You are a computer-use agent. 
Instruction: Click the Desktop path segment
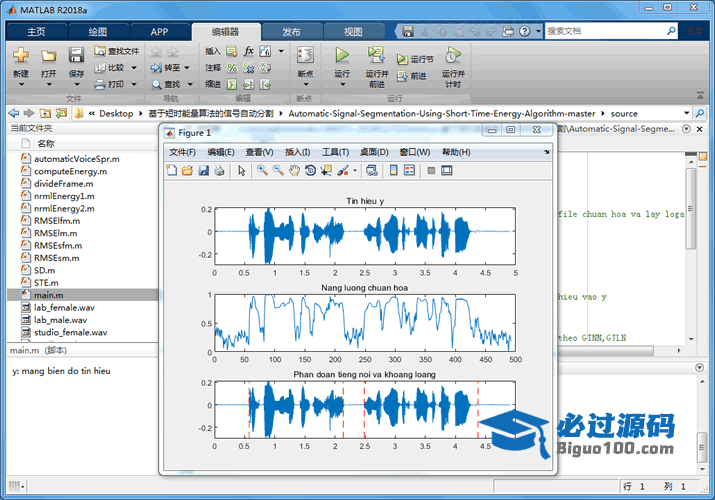(x=116, y=113)
